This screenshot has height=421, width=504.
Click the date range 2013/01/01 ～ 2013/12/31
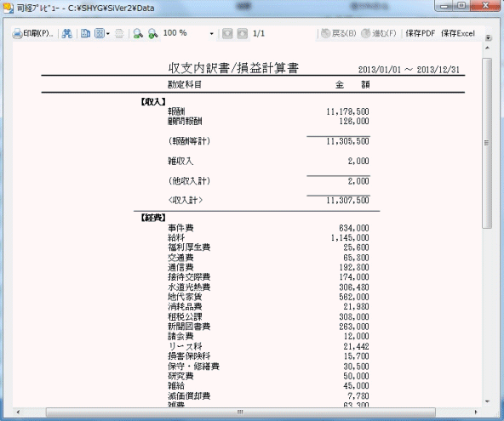(x=409, y=70)
